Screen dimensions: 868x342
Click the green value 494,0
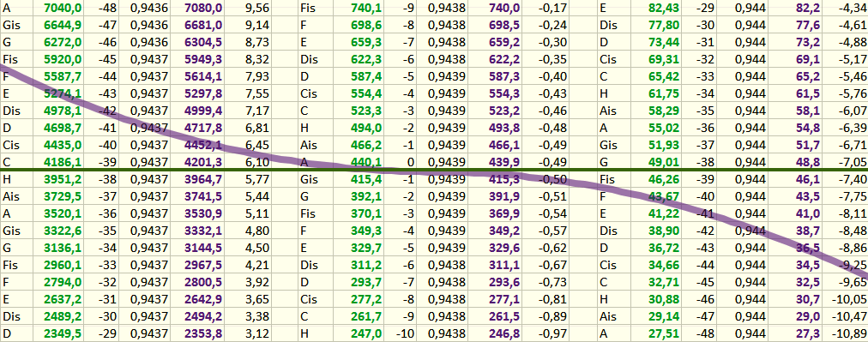[x=366, y=129]
